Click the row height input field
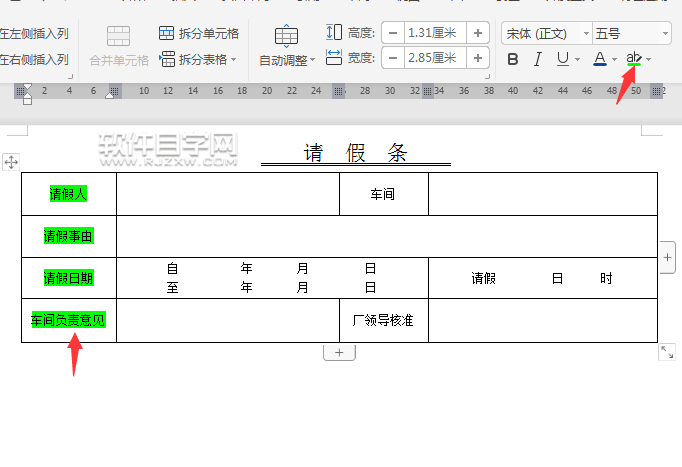The image size is (682, 467). coord(436,34)
